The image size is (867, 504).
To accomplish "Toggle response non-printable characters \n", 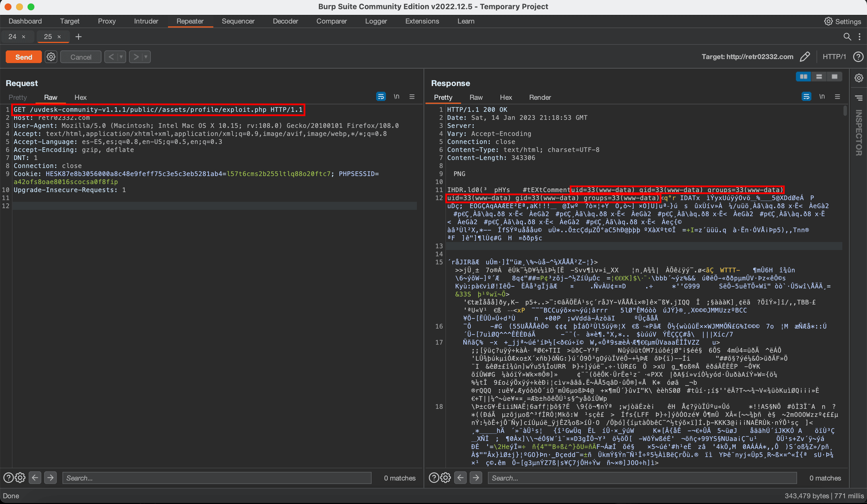I will coord(822,97).
